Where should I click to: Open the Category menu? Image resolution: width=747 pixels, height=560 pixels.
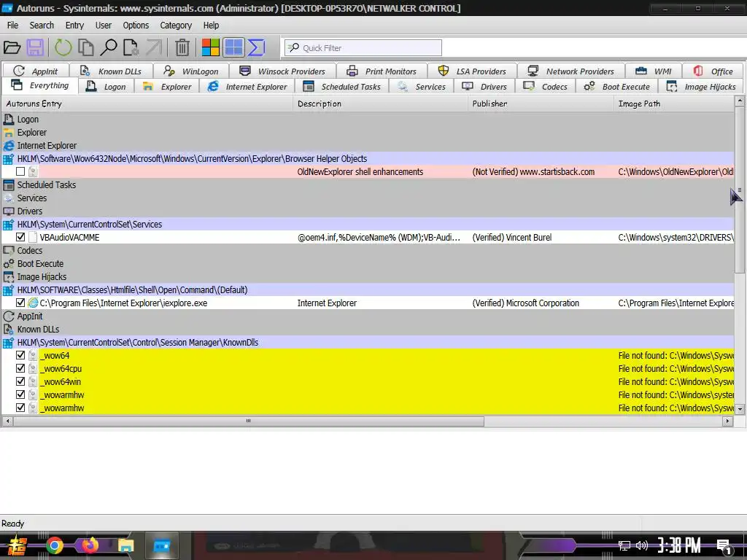click(x=176, y=26)
